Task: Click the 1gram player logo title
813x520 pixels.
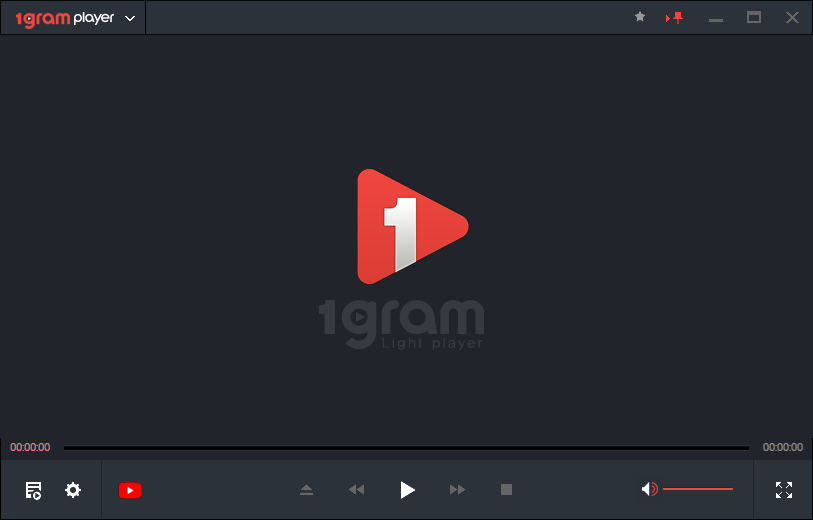Action: 65,19
